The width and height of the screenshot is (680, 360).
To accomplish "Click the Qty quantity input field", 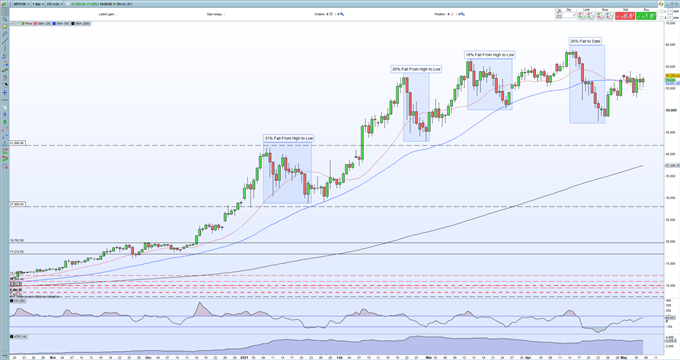I will [569, 15].
